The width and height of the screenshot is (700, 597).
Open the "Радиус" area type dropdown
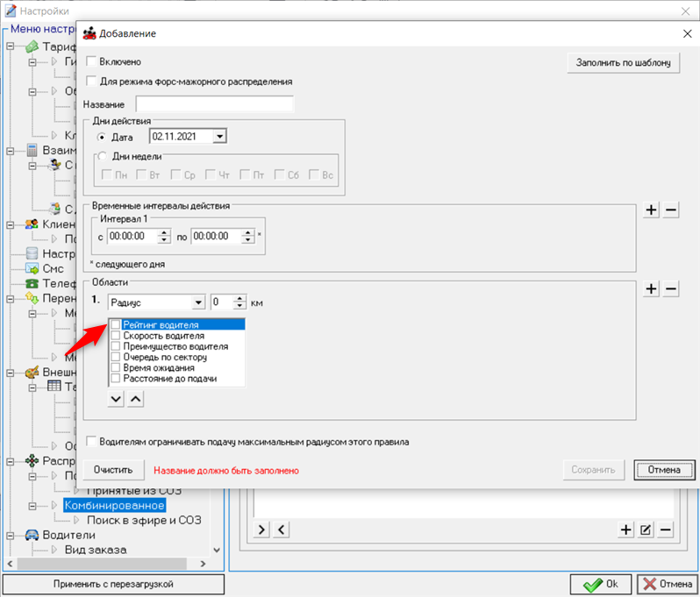pos(198,302)
